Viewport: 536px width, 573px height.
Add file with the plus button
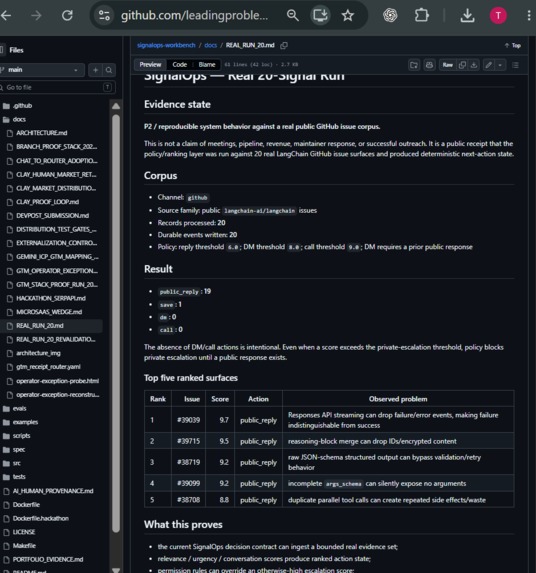(95, 70)
